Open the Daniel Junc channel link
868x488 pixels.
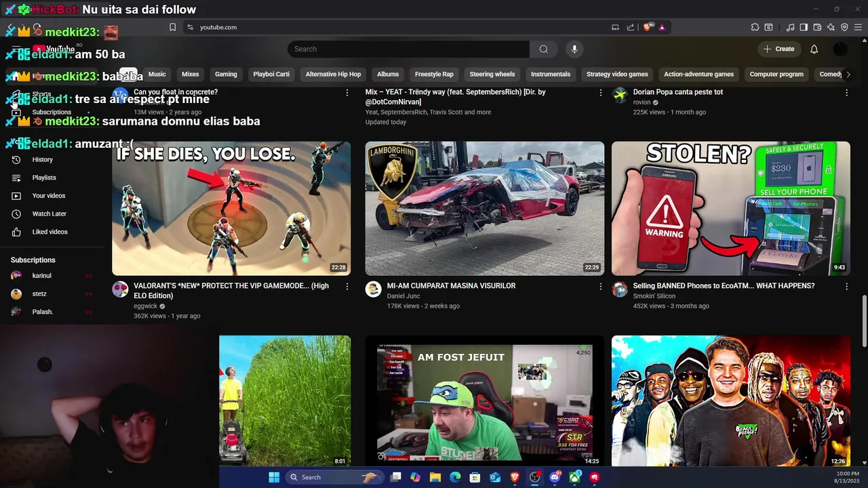point(403,296)
